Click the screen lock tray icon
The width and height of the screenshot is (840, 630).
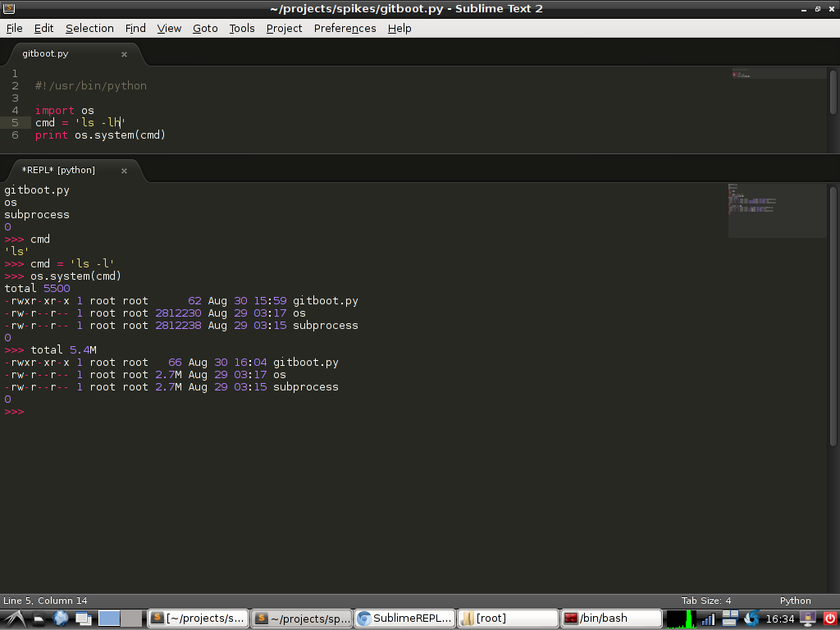click(808, 619)
